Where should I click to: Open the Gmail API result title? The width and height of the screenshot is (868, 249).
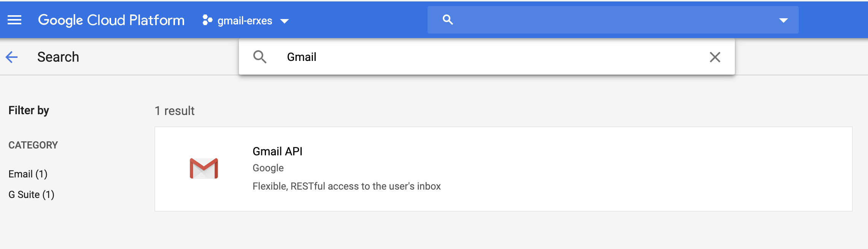pos(277,151)
